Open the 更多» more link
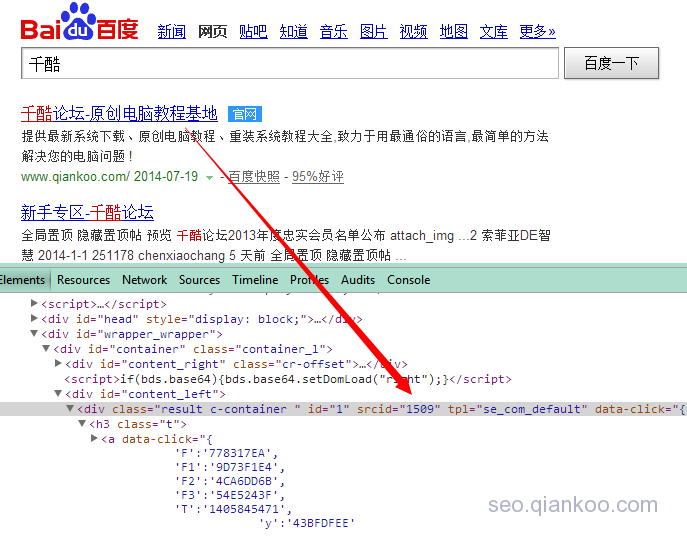Image resolution: width=687 pixels, height=541 pixels. (x=538, y=32)
